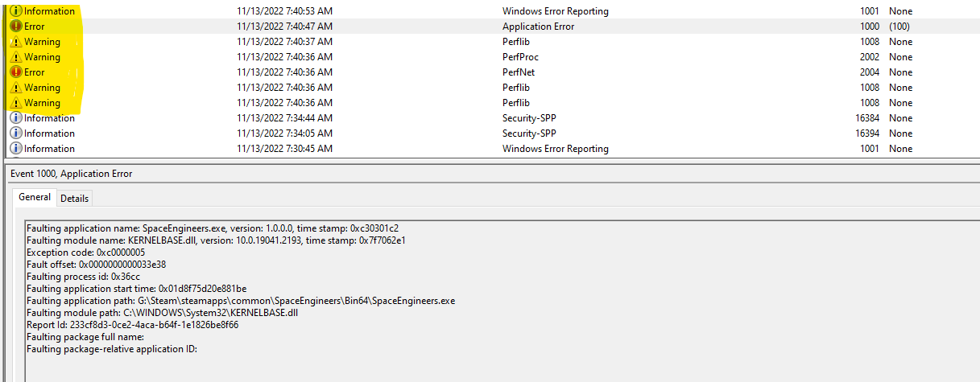Click event ID 2004
Viewport: 980px width, 382px height.
click(869, 72)
